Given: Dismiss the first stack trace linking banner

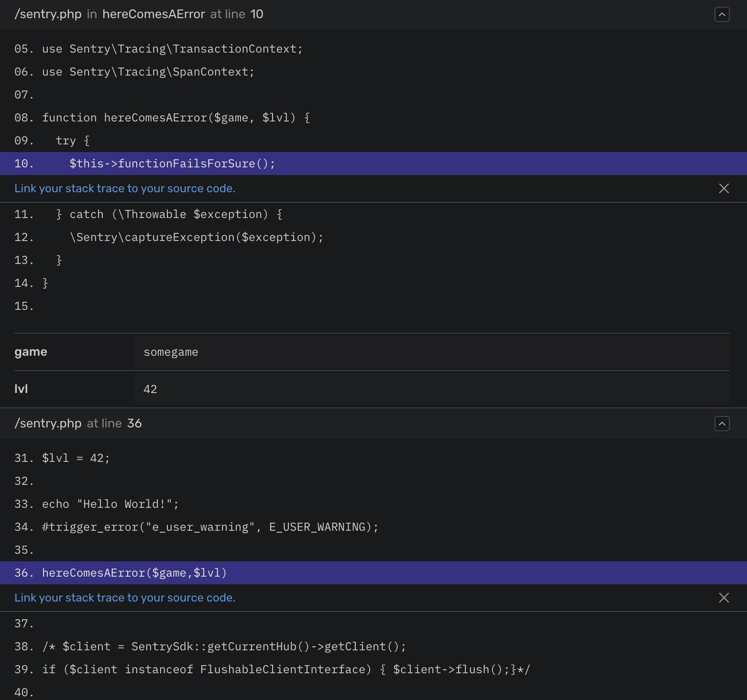Looking at the screenshot, I should [725, 188].
